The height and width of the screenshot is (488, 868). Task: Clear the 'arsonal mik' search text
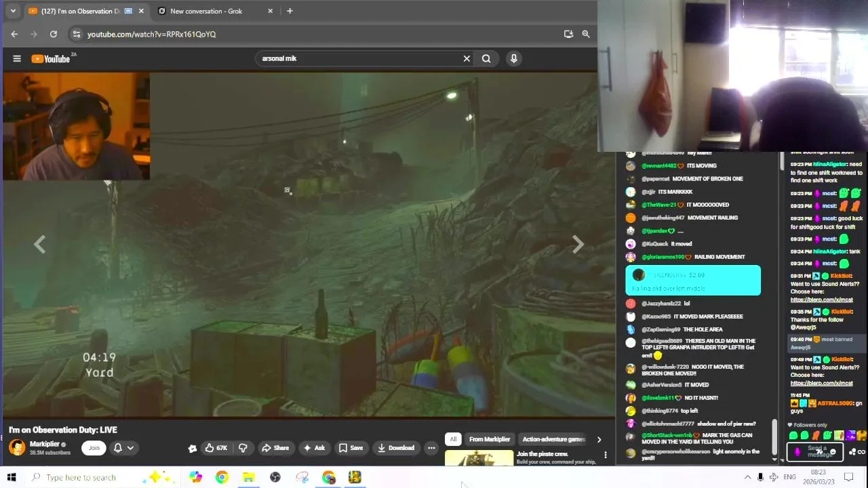(x=467, y=59)
